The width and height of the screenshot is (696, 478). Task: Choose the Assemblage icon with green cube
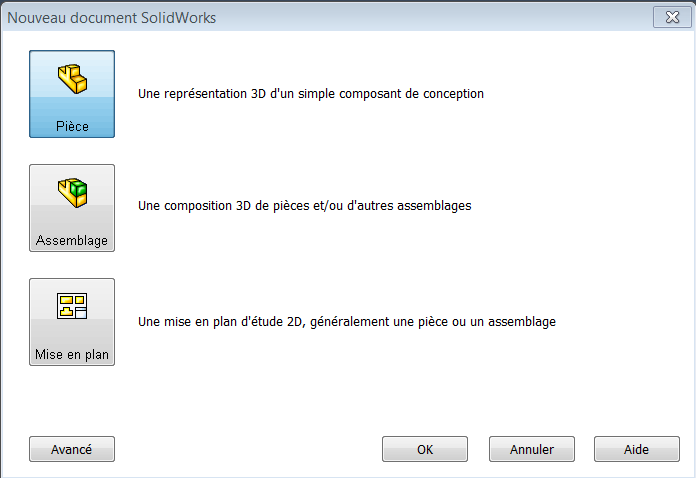pyautogui.click(x=72, y=193)
